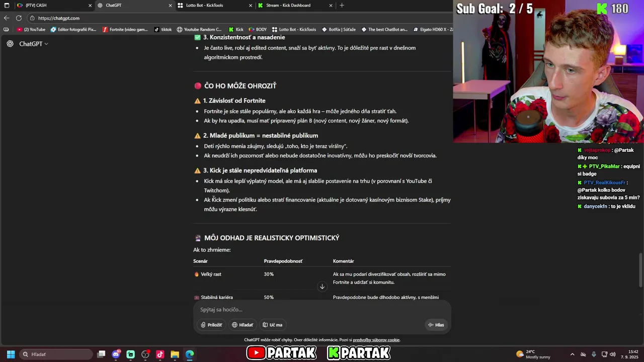Go back in browser history

(7, 18)
